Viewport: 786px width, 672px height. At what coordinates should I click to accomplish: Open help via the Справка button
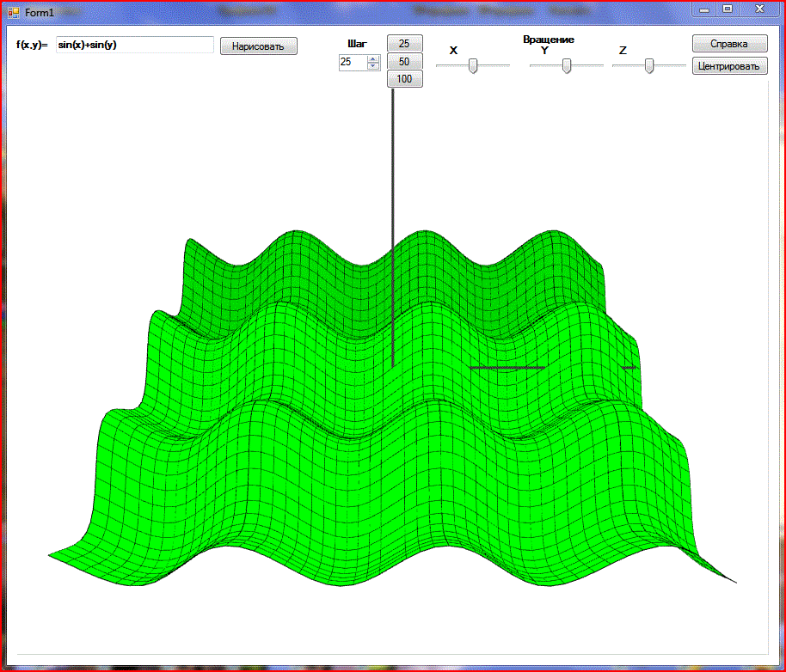click(729, 44)
